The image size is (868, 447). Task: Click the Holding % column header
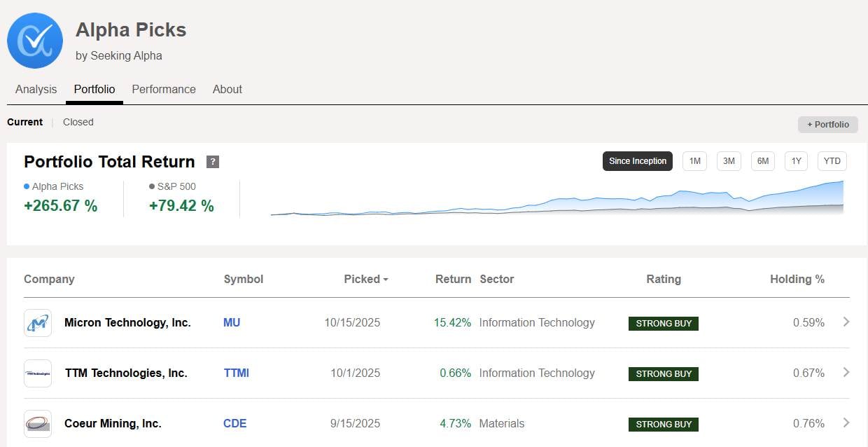[x=797, y=279]
